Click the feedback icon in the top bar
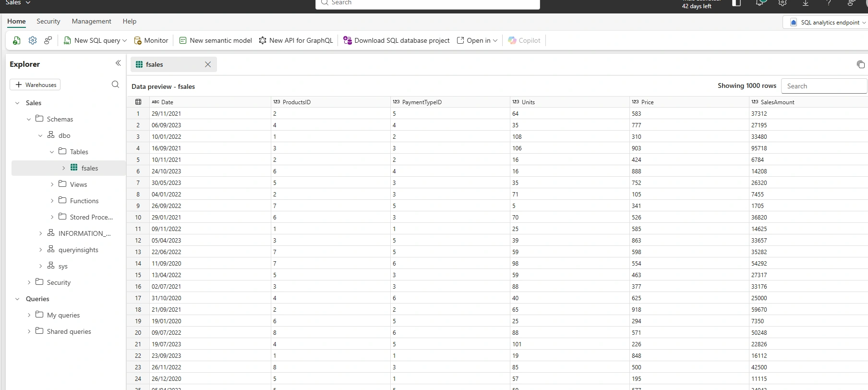The image size is (868, 390). (x=851, y=3)
